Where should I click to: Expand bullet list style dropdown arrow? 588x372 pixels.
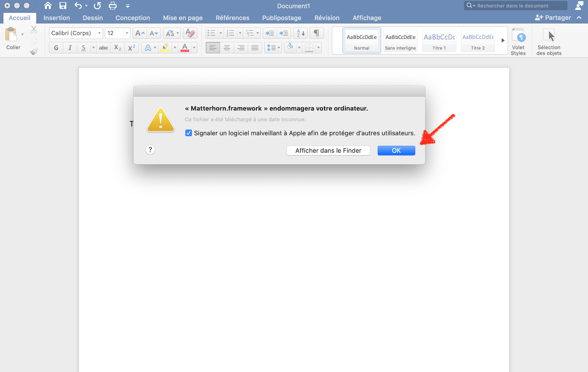click(x=221, y=33)
